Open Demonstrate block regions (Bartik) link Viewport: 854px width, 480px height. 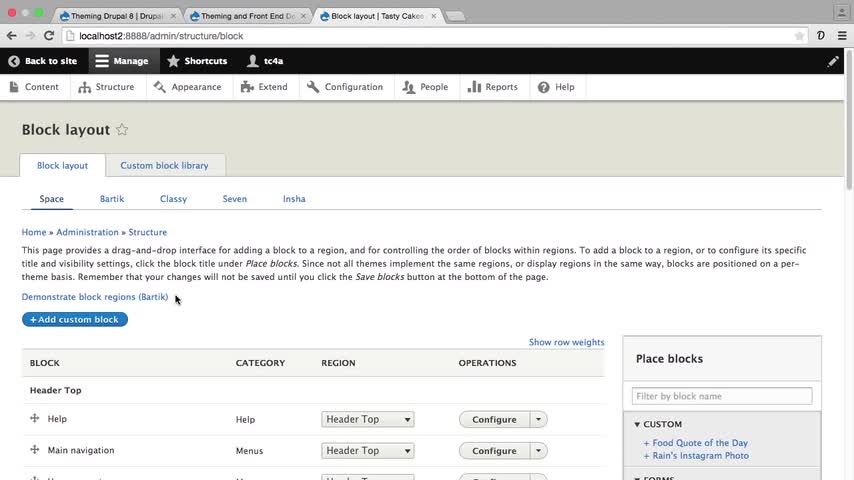[x=95, y=297]
